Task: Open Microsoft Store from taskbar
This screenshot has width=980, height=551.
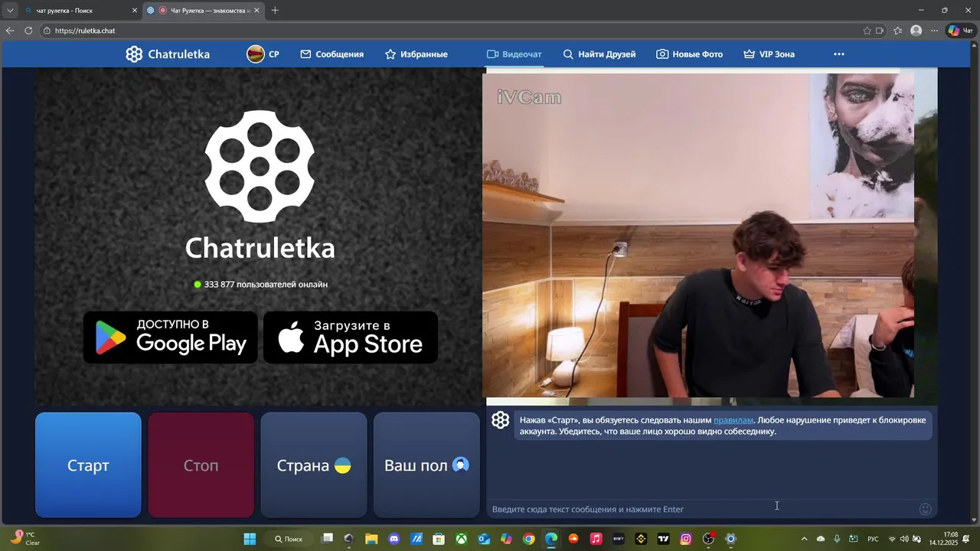Action: [439, 539]
